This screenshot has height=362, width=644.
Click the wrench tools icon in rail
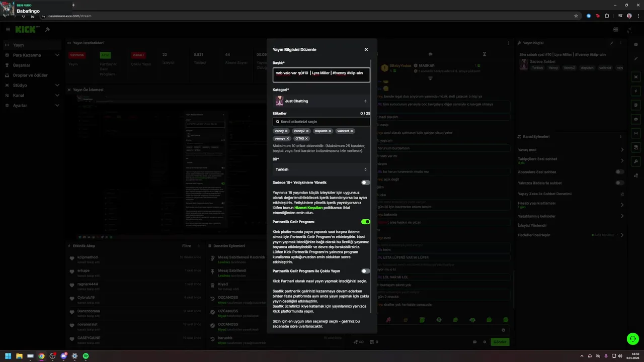(x=636, y=161)
